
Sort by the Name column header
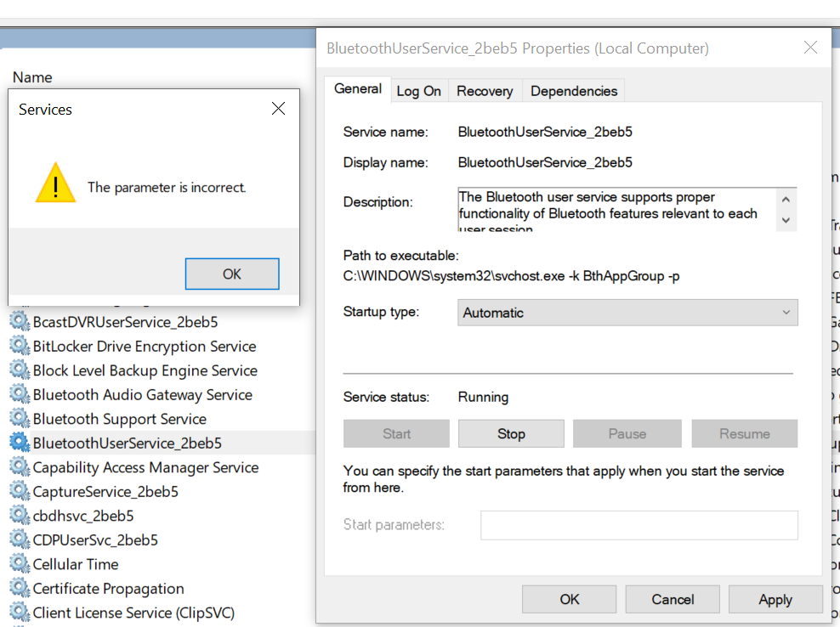pos(32,77)
